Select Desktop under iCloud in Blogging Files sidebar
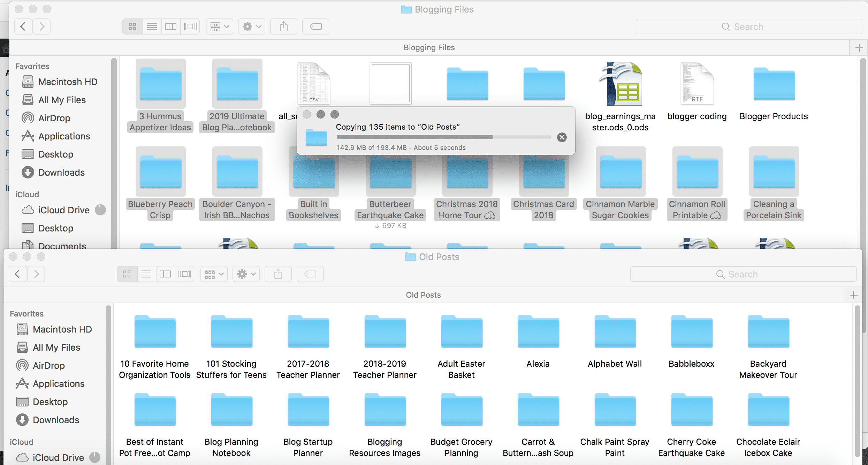The width and height of the screenshot is (868, 465). (48, 228)
